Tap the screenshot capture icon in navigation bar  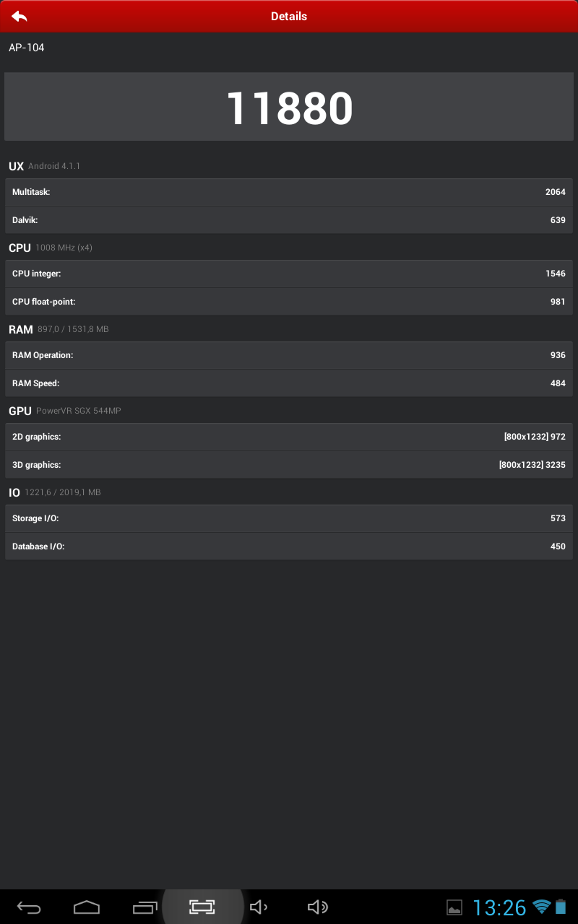(202, 907)
